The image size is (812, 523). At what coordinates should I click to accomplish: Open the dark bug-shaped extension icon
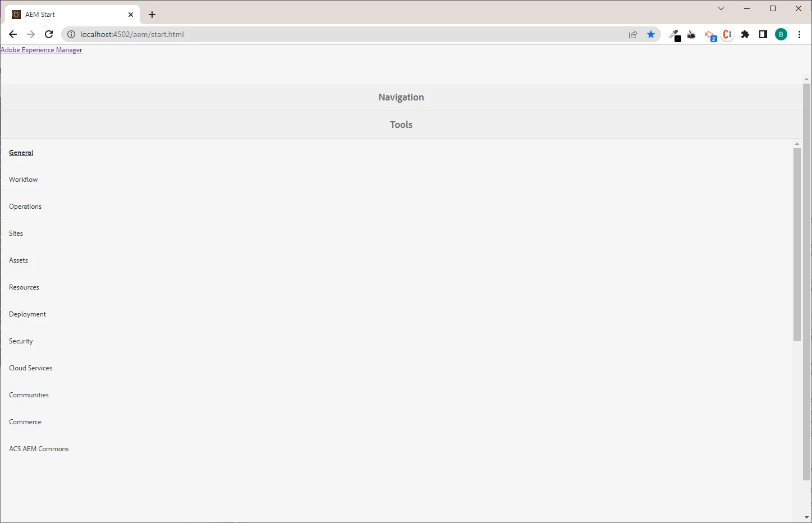(x=692, y=35)
